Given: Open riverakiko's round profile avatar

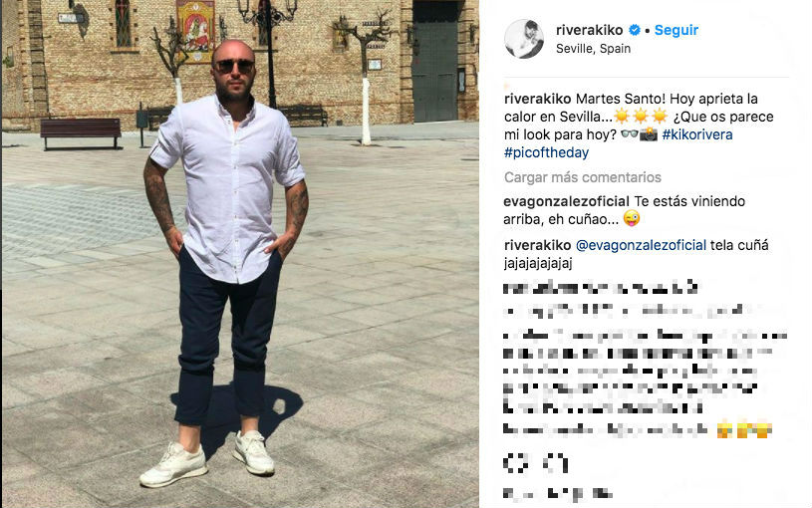Looking at the screenshot, I should coord(523,39).
